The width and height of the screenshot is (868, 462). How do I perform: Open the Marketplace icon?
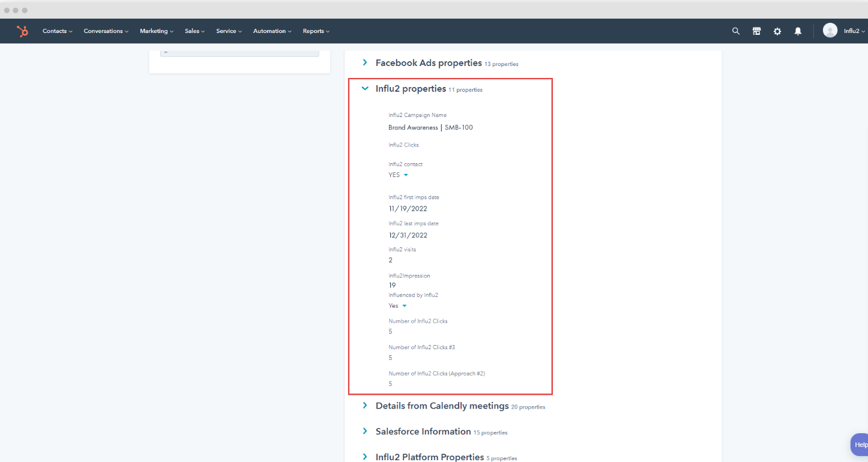coord(757,31)
